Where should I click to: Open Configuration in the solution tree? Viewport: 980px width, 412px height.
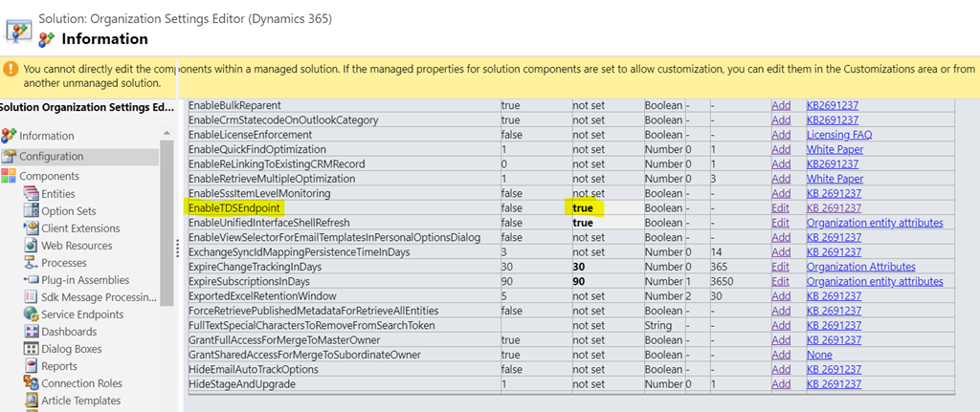pos(52,156)
